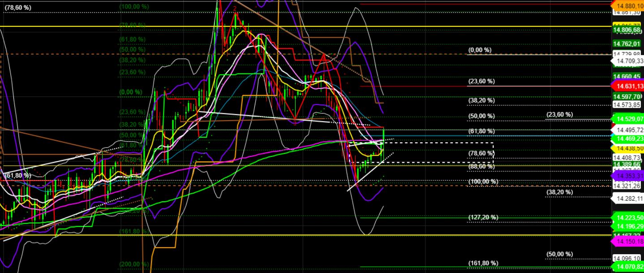The height and width of the screenshot is (273, 644).
Task: Select the (161,80 %) Fibonacci label bottom right
Action: pyautogui.click(x=481, y=262)
